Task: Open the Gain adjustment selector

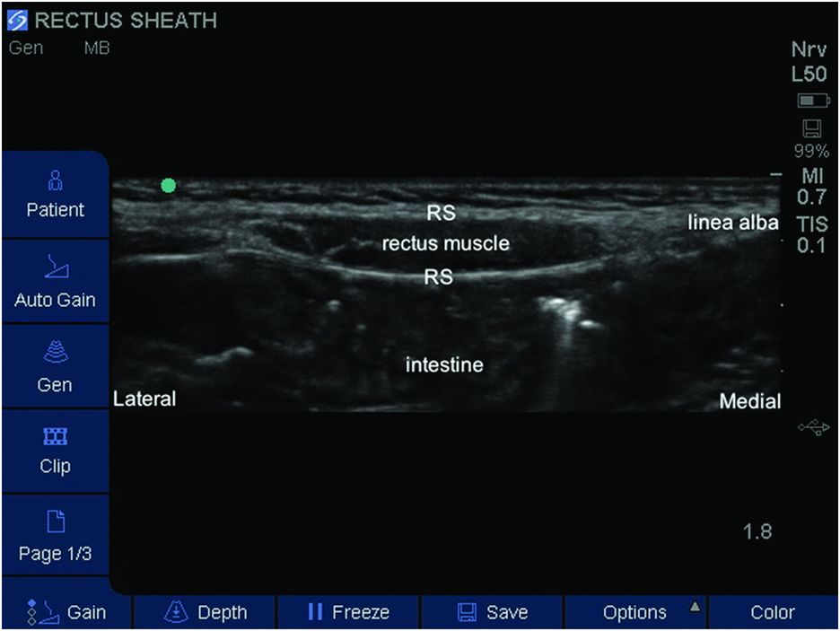Action: click(x=67, y=612)
